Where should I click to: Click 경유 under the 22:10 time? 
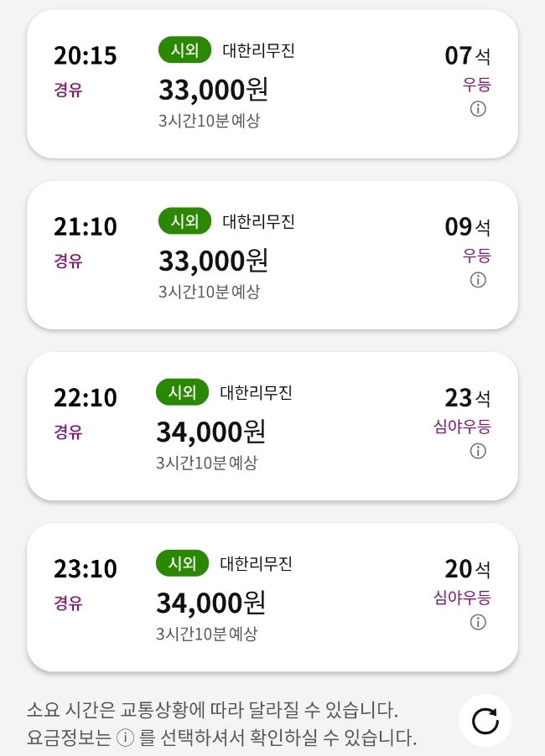click(x=68, y=432)
